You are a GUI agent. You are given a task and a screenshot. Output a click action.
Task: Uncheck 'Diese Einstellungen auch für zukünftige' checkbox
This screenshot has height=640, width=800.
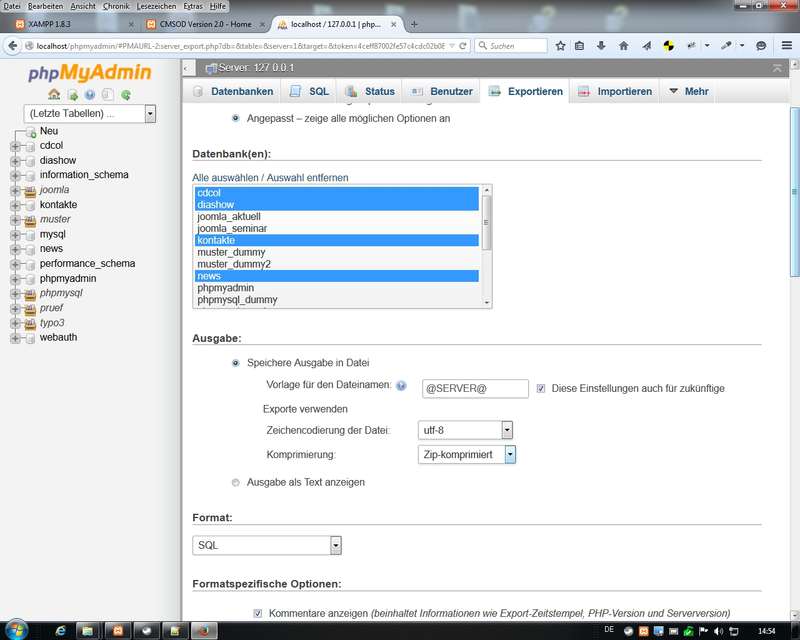541,388
